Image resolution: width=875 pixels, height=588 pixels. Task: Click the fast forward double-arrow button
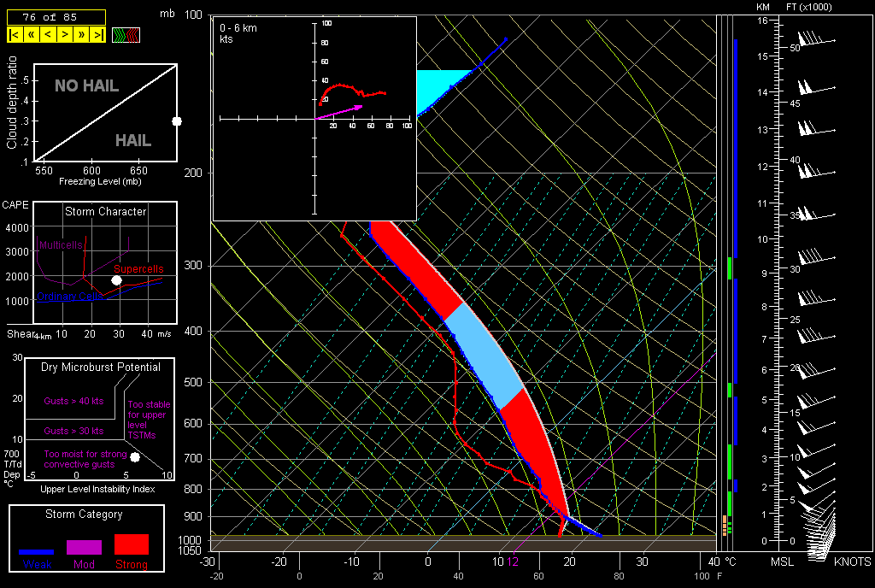[x=82, y=35]
